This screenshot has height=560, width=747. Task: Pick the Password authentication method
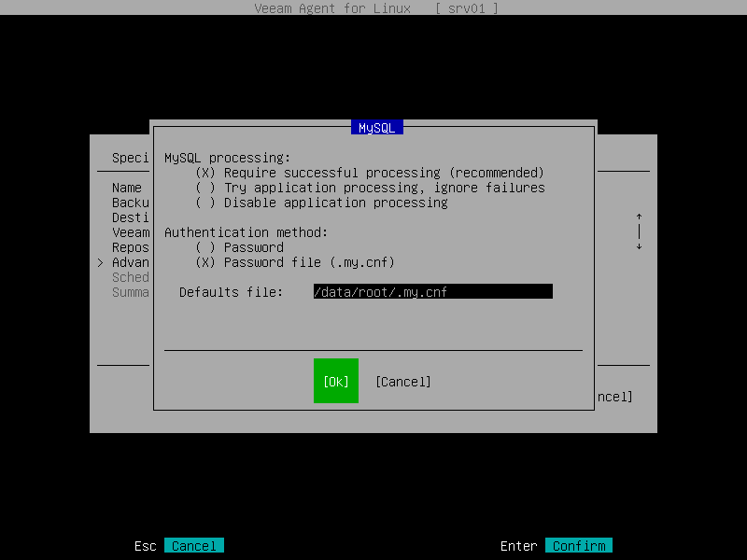(240, 247)
